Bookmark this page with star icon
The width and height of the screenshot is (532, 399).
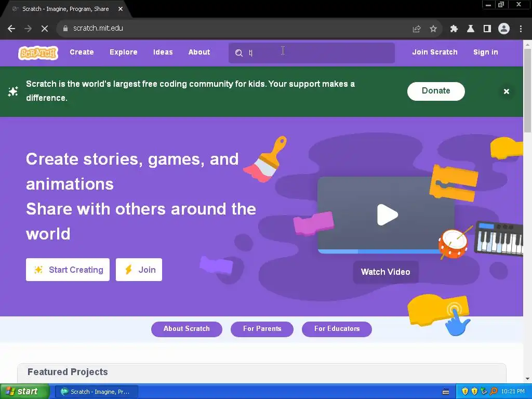click(x=433, y=29)
